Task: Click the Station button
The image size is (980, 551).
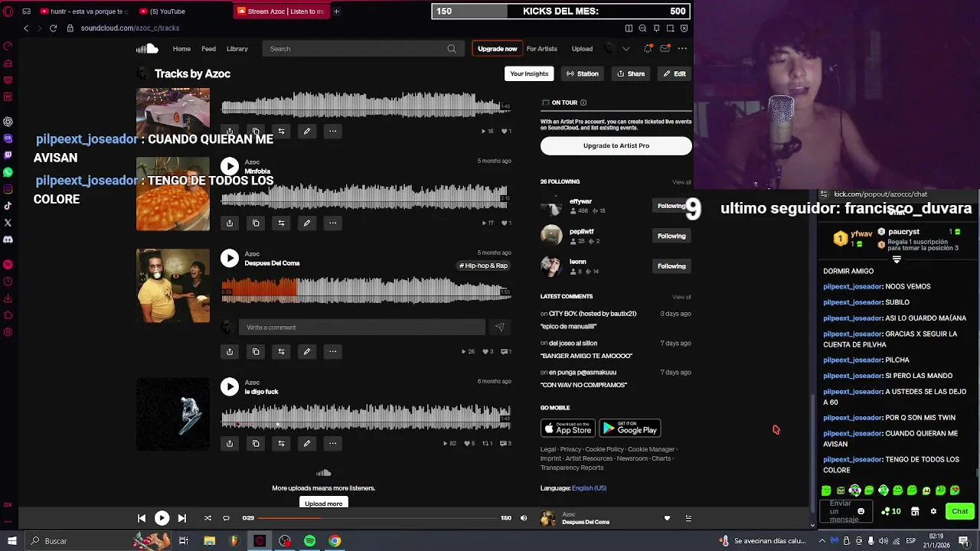Action: (582, 73)
